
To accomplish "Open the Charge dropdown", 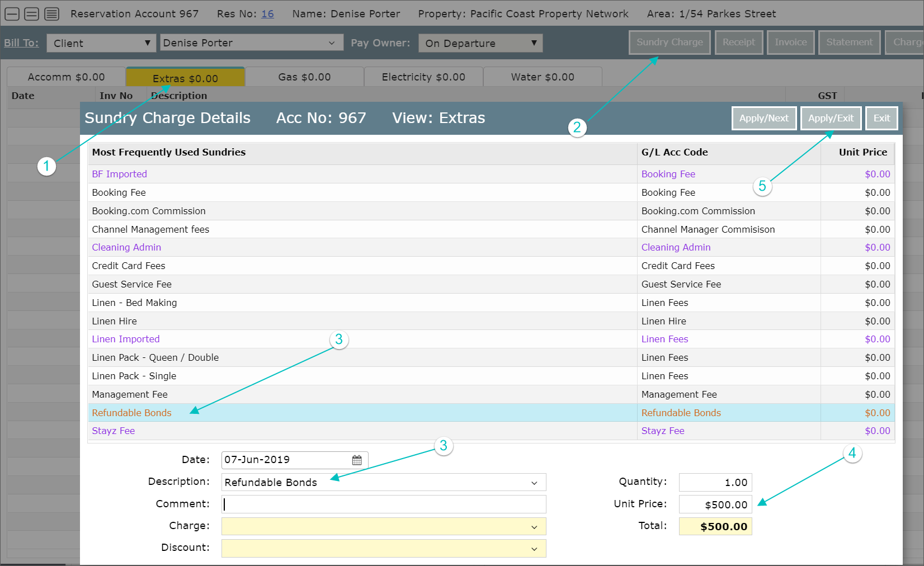I will pyautogui.click(x=534, y=527).
